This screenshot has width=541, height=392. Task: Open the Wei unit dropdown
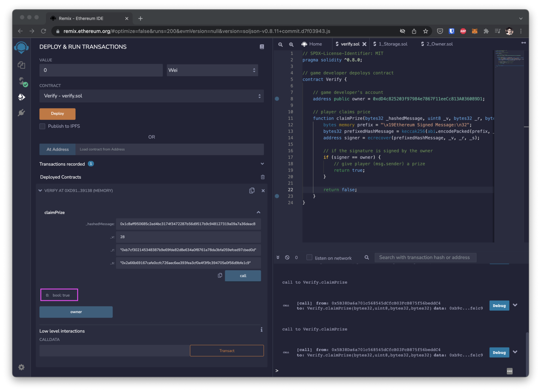click(212, 70)
